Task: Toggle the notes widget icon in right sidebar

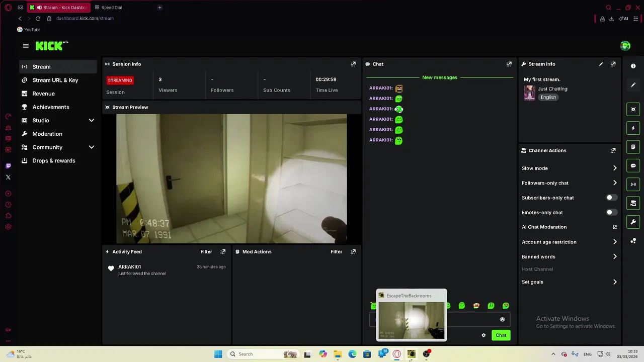Action: pos(633,147)
